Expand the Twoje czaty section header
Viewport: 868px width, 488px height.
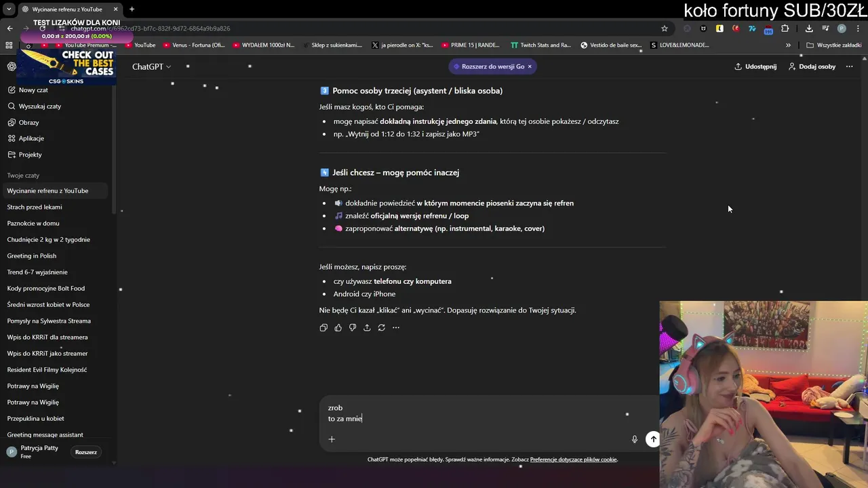23,176
